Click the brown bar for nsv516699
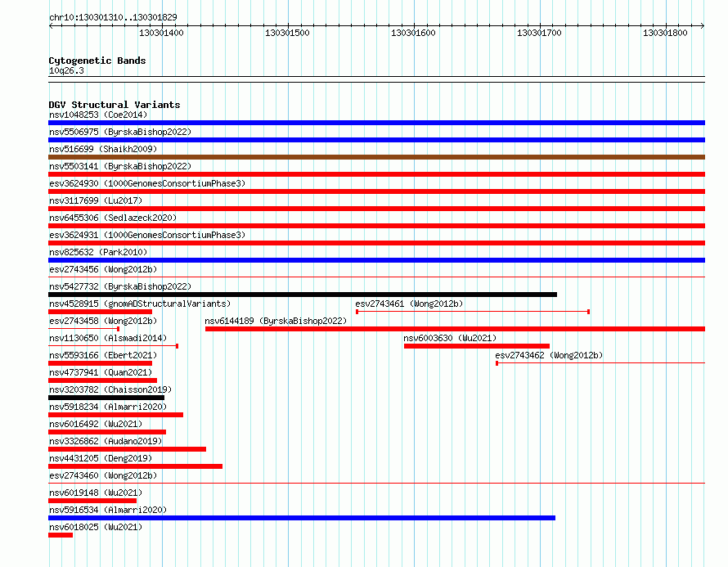This screenshot has height=567, width=728. click(x=376, y=157)
